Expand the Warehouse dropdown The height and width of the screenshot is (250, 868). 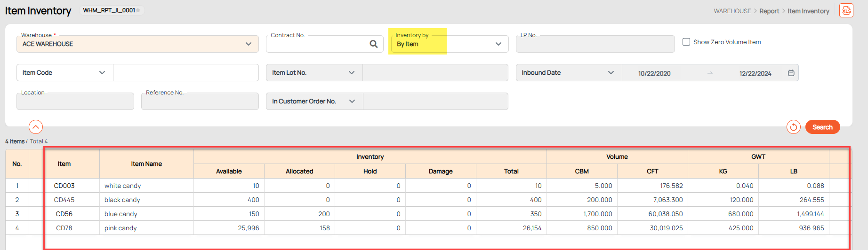(248, 44)
